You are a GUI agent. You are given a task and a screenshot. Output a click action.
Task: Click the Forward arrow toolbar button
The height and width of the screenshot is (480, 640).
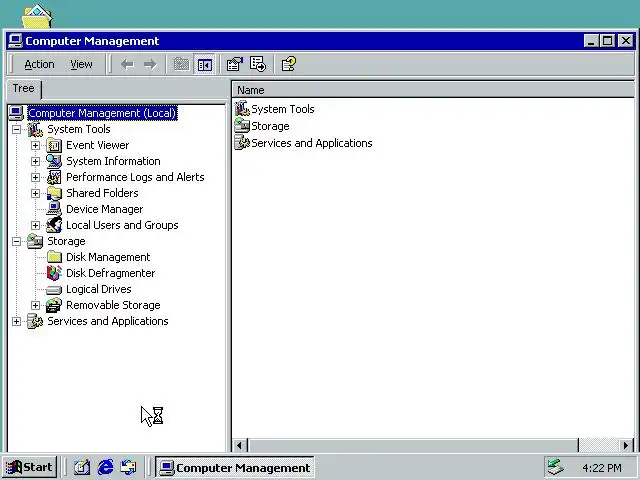[x=150, y=64]
